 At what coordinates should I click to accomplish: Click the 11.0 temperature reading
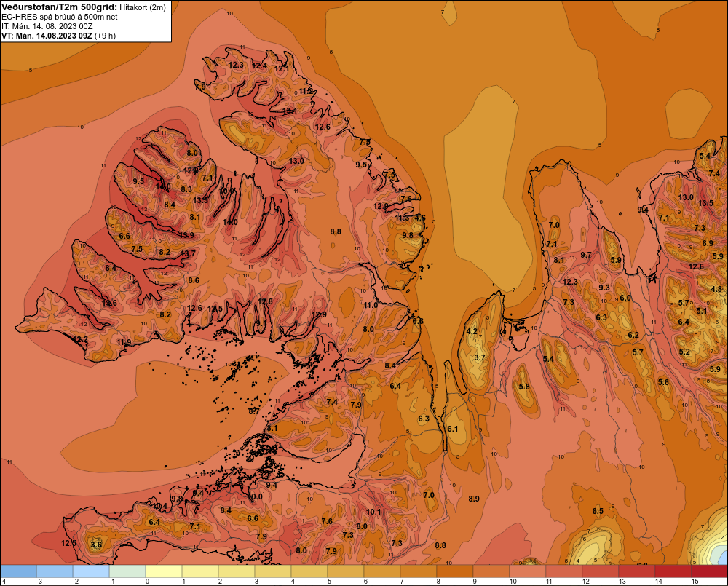pos(371,305)
